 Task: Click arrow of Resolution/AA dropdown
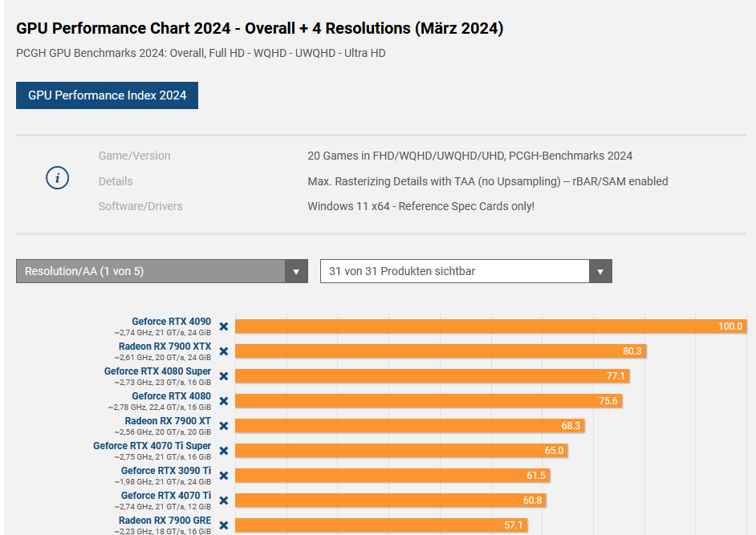296,271
